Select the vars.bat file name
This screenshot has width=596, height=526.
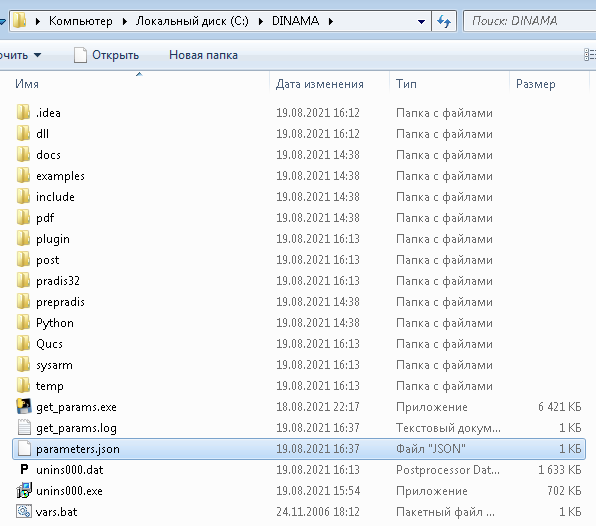[x=56, y=512]
